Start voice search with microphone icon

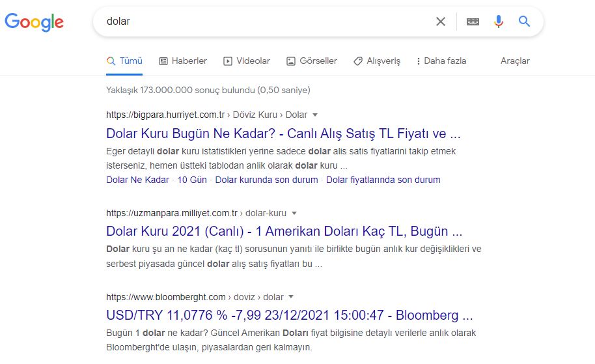499,21
